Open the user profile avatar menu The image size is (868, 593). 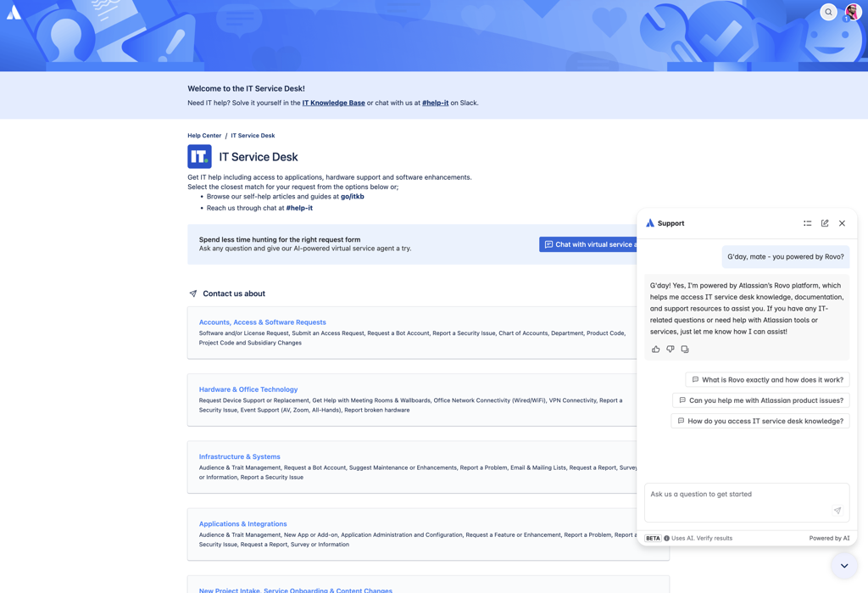click(853, 12)
